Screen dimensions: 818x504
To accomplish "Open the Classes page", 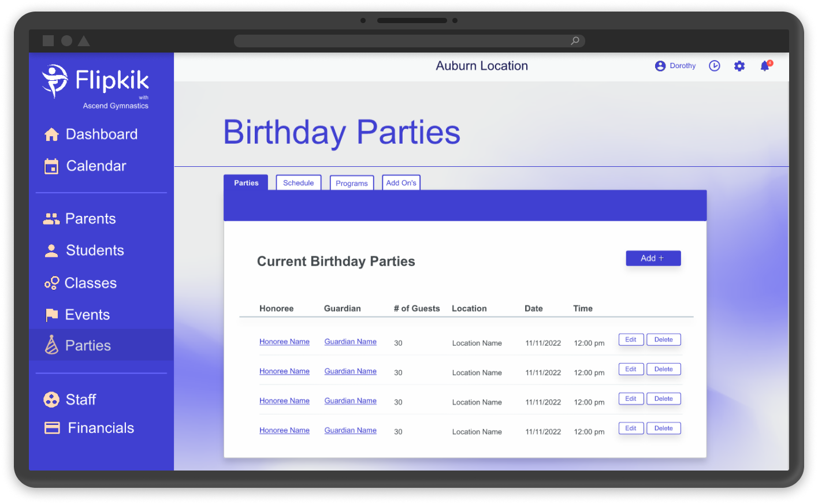I will coord(91,283).
